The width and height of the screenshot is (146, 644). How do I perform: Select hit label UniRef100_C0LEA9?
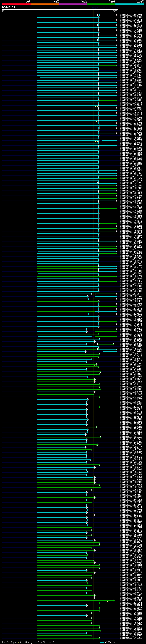coord(131,40)
